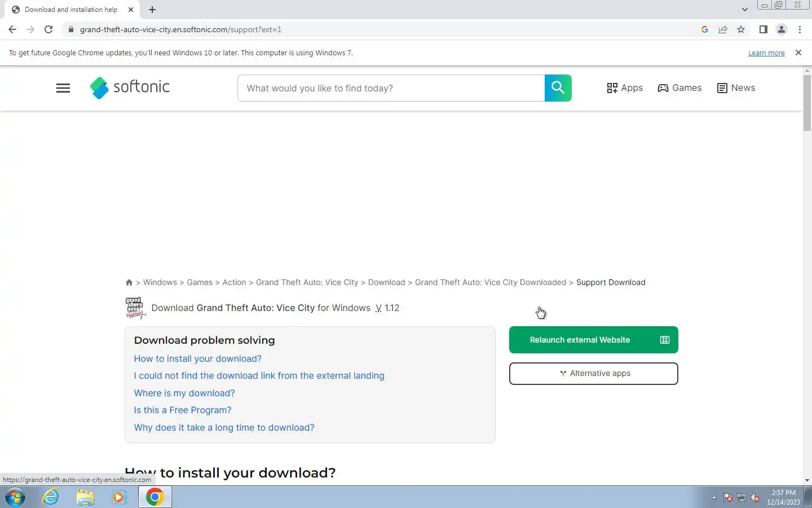Open could not find download link question
Screen dimensions: 812x508
pos(259,376)
